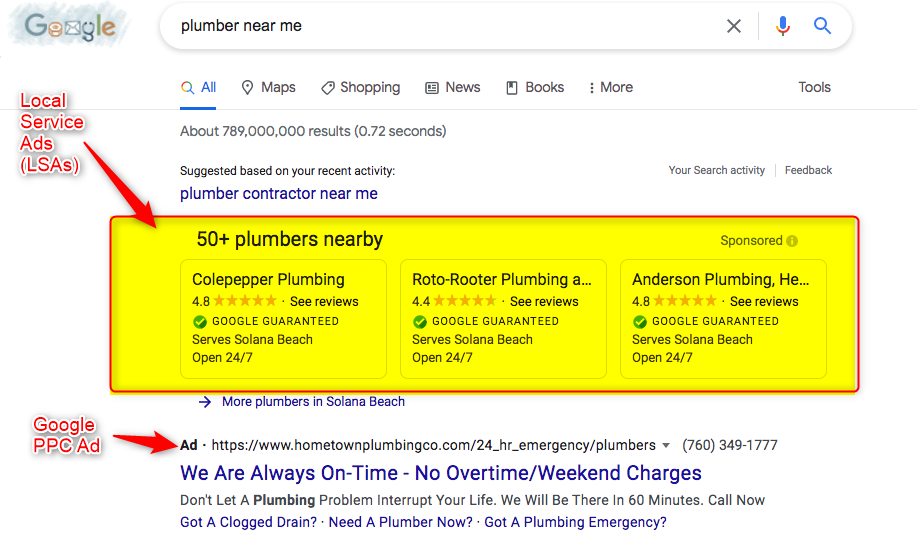The width and height of the screenshot is (917, 551).
Task: Open the Shopping tab
Action: pyautogui.click(x=361, y=88)
